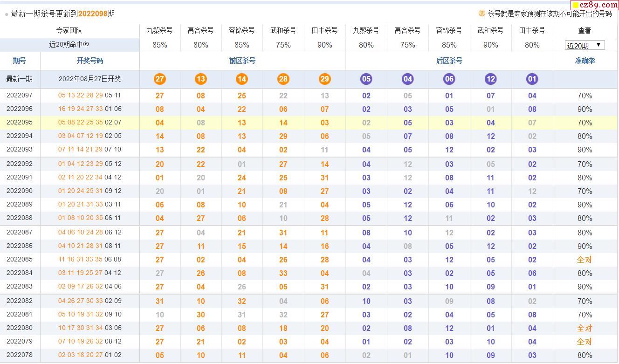Click the purple 06 ball in latest row

(x=449, y=79)
